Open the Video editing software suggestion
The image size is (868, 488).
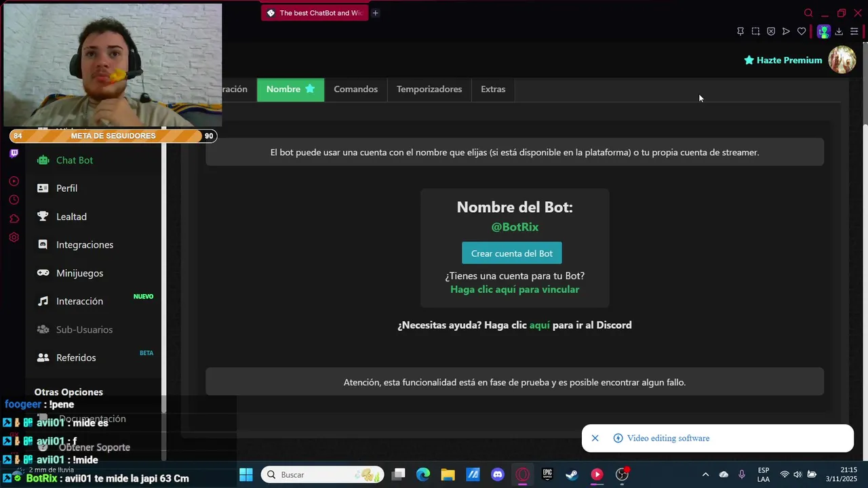coord(668,439)
